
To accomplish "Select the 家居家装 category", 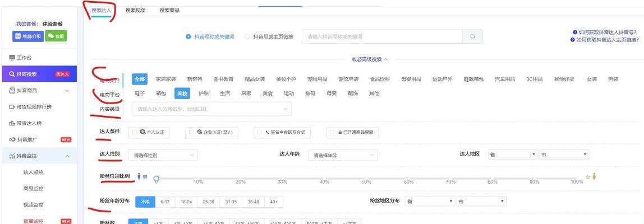I will (x=166, y=79).
